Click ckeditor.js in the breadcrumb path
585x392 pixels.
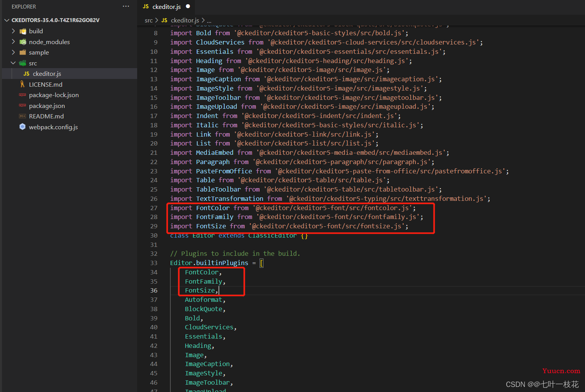[185, 20]
